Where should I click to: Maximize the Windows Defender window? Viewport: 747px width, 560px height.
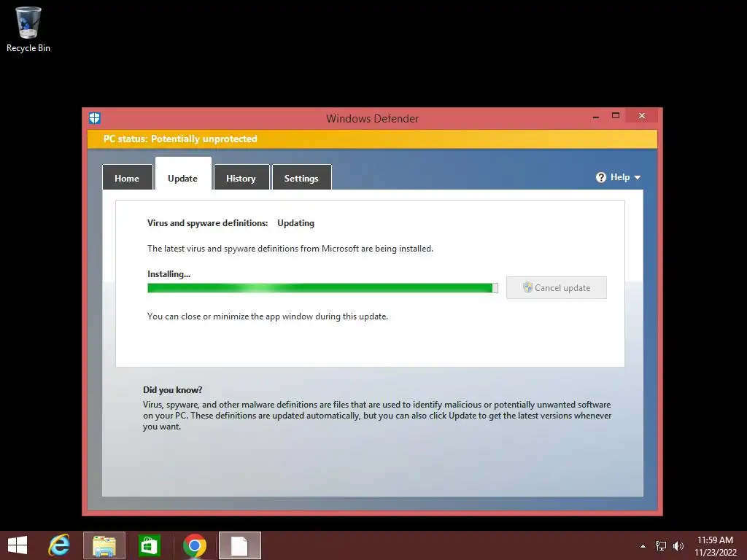pyautogui.click(x=616, y=116)
